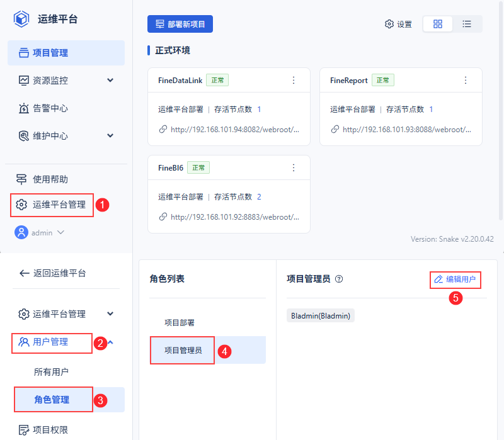The image size is (504, 440).
Task: Click the 项目权限 document icon
Action: 23,430
